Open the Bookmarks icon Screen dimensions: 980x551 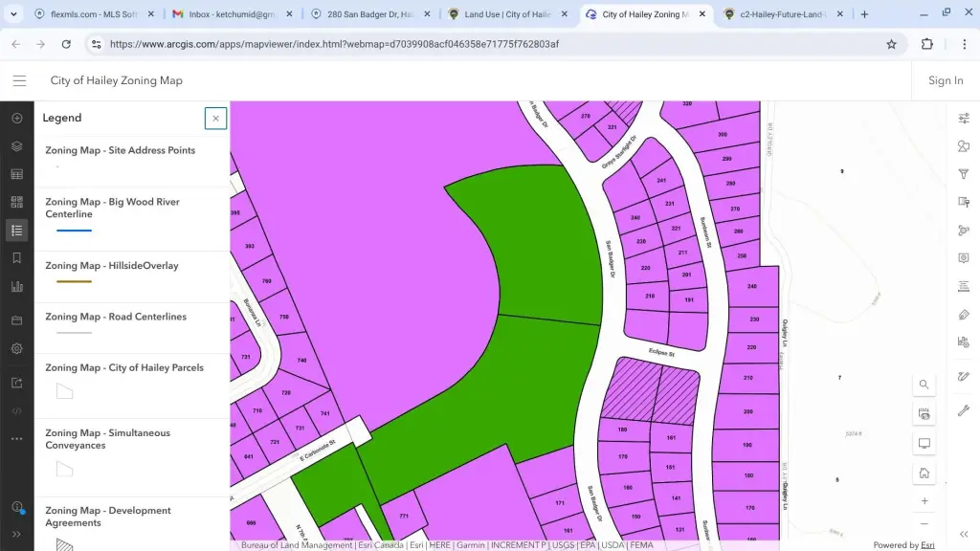16,258
